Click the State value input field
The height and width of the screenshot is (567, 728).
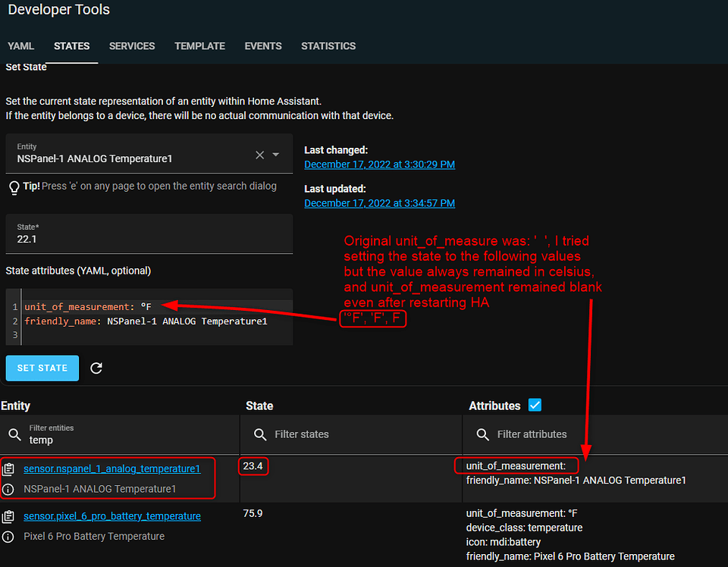coord(149,239)
